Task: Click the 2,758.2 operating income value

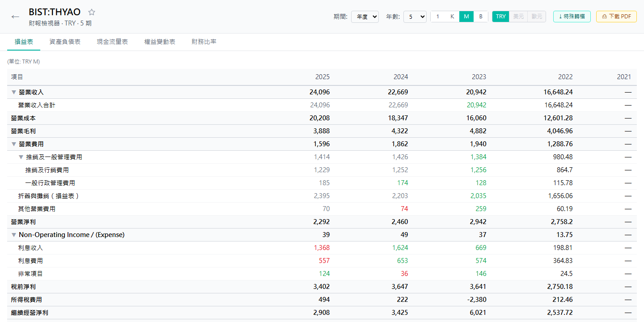Action: coord(562,222)
